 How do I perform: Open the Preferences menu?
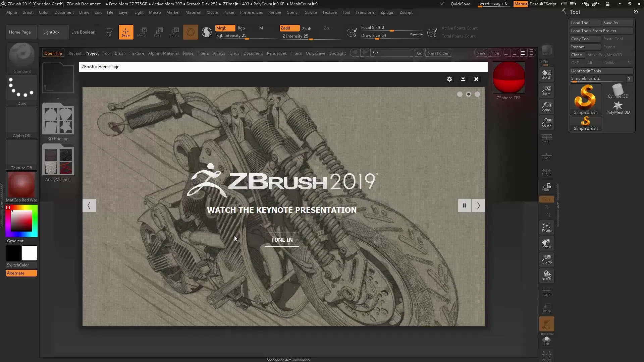pyautogui.click(x=251, y=12)
